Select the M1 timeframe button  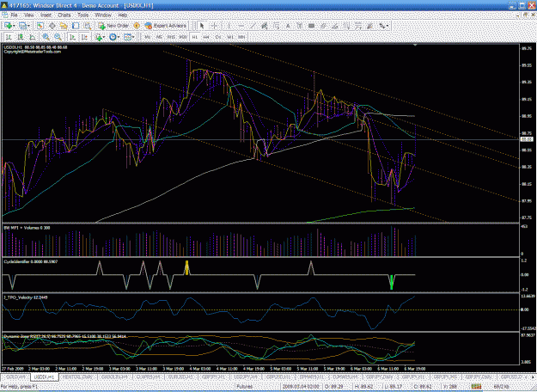coord(148,37)
